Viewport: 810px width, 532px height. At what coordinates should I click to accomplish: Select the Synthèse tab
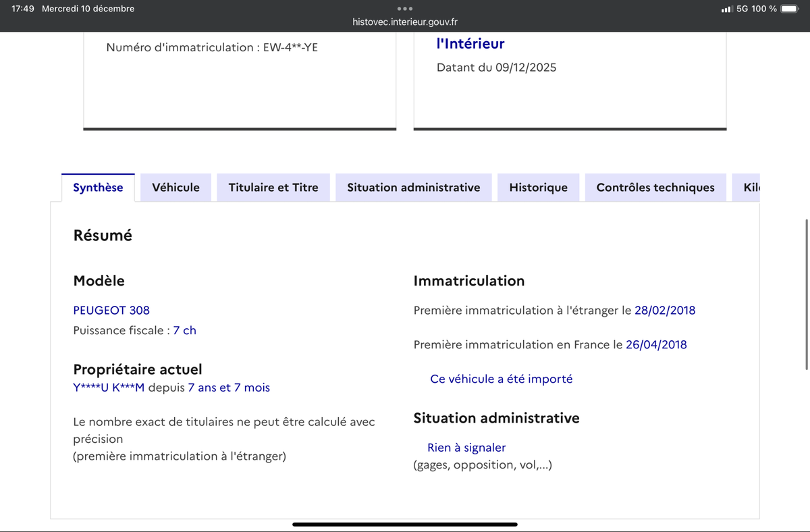(98, 188)
